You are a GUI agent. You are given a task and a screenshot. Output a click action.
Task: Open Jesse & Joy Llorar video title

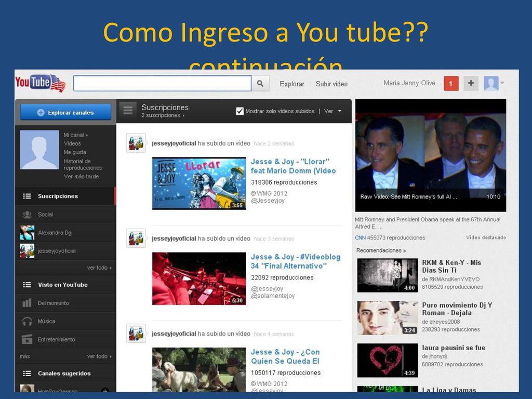[x=293, y=166]
